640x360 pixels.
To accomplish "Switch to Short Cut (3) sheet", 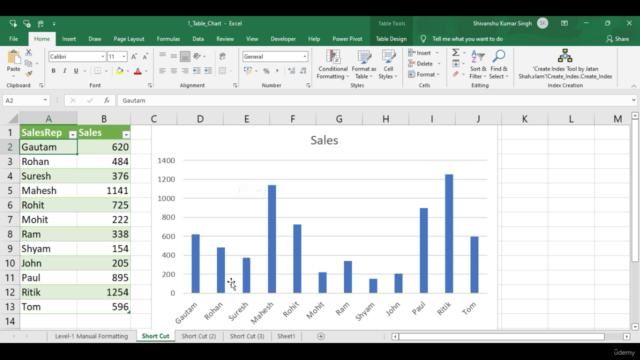I will pos(247,336).
